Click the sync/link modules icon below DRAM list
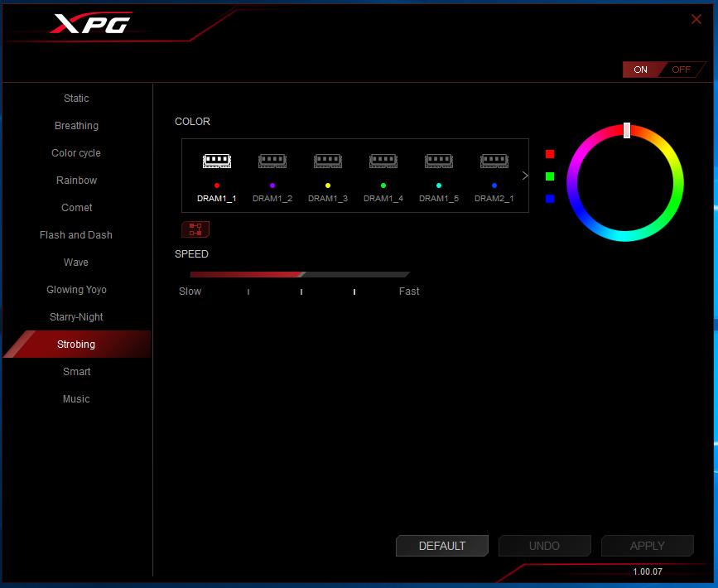 click(x=195, y=229)
